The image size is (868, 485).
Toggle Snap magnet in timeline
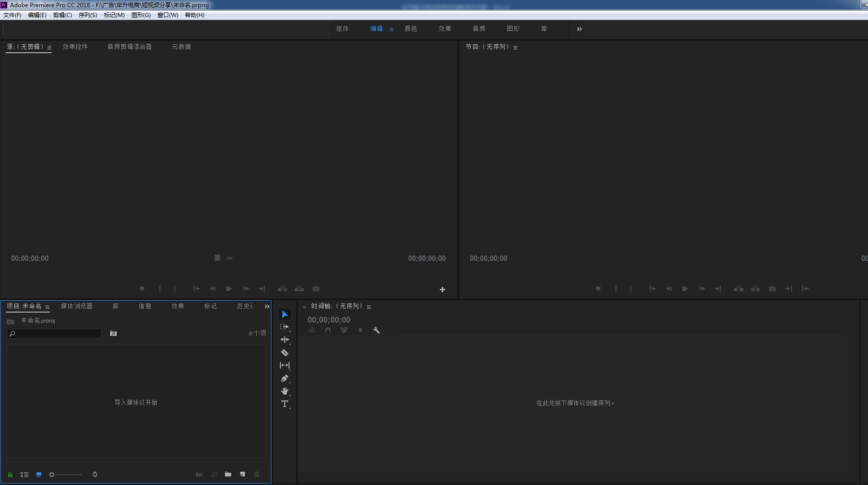click(328, 330)
